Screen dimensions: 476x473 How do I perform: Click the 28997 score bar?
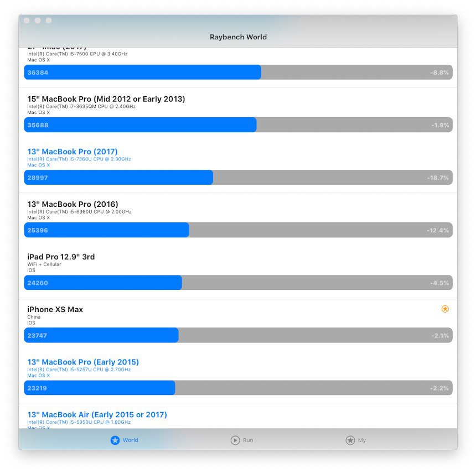click(x=239, y=178)
